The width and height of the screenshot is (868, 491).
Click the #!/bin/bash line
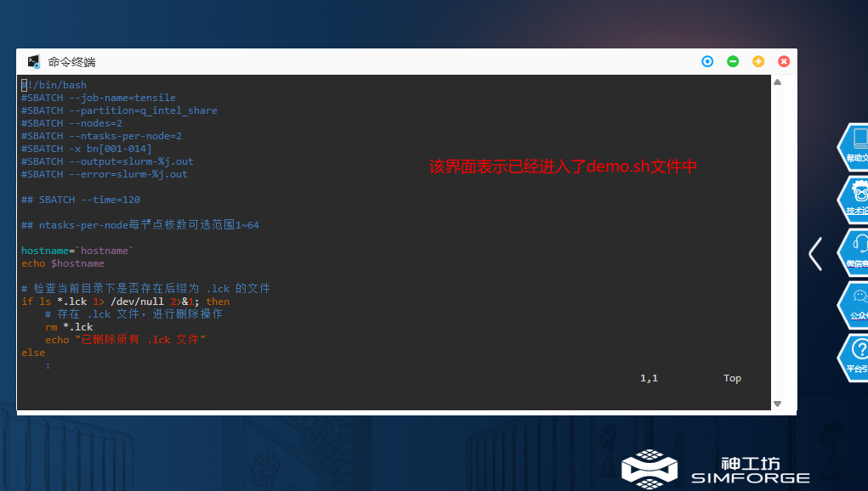coord(54,85)
